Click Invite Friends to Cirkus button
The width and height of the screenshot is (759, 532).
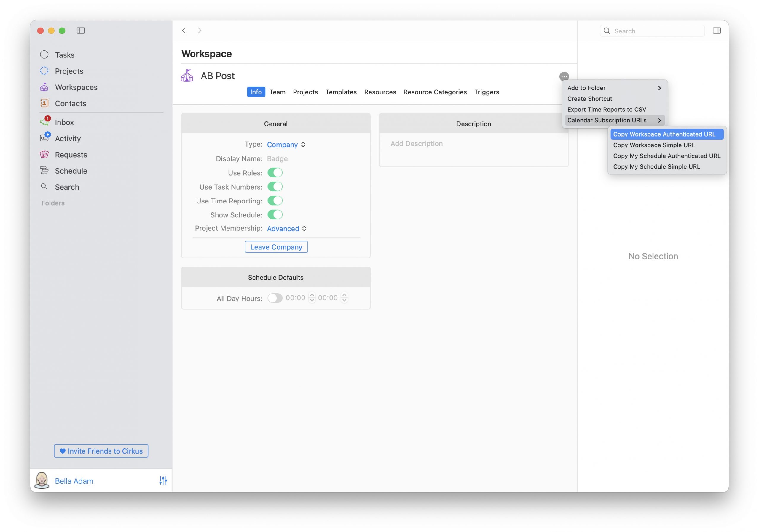click(101, 451)
